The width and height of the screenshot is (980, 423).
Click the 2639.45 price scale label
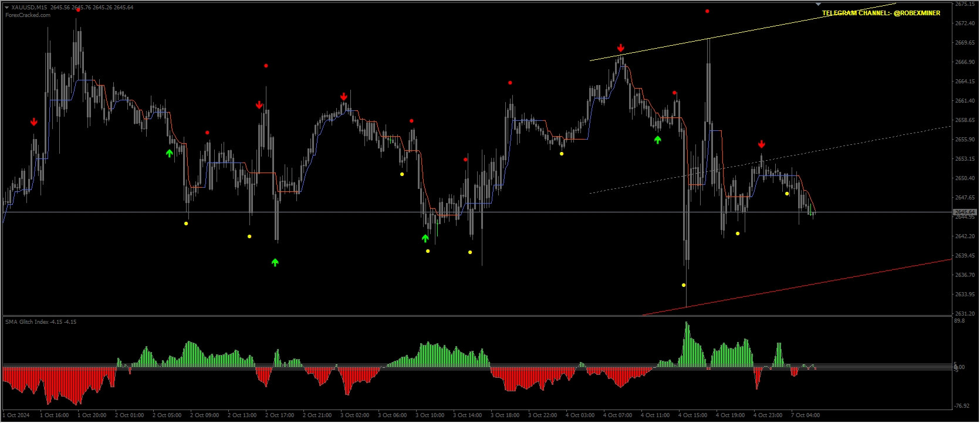(965, 256)
